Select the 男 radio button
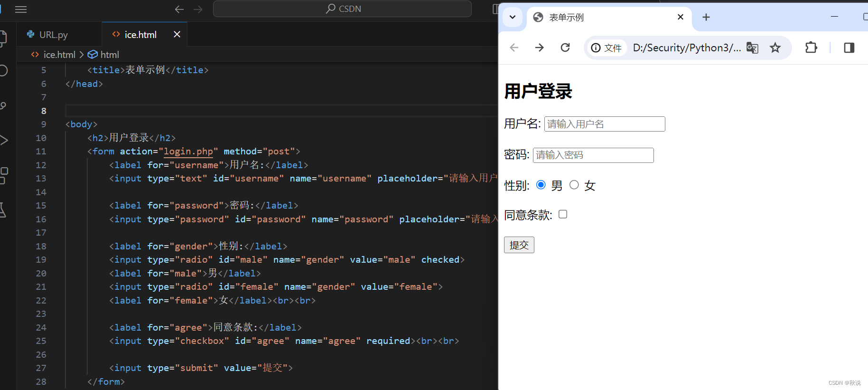 [x=541, y=185]
